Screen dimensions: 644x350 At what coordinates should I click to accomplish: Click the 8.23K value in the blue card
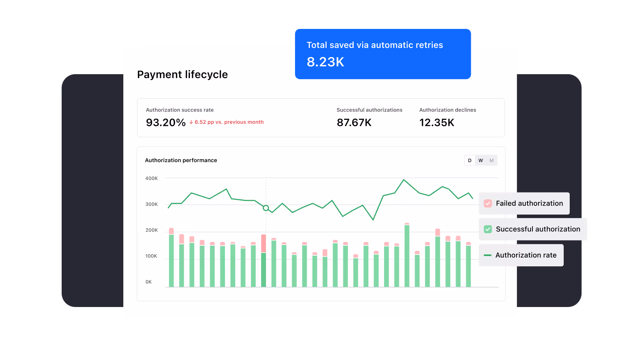(325, 62)
